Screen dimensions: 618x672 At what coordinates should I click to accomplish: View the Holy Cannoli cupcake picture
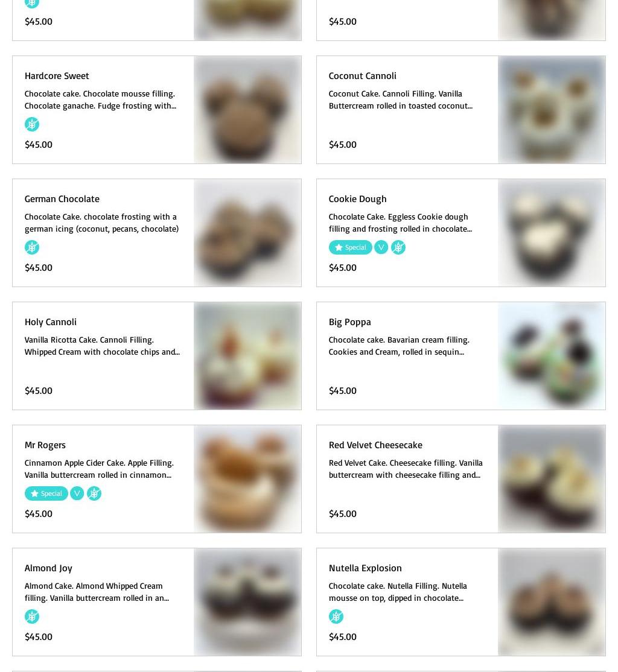[x=247, y=356]
